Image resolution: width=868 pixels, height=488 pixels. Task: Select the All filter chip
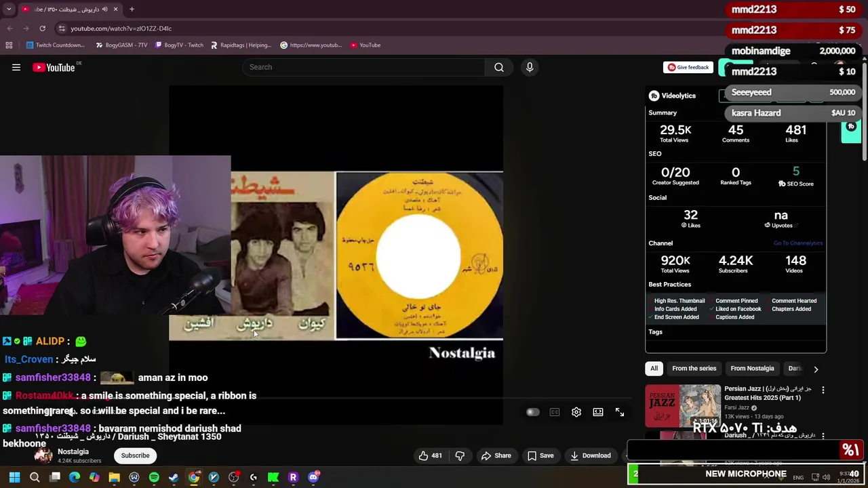pyautogui.click(x=654, y=369)
